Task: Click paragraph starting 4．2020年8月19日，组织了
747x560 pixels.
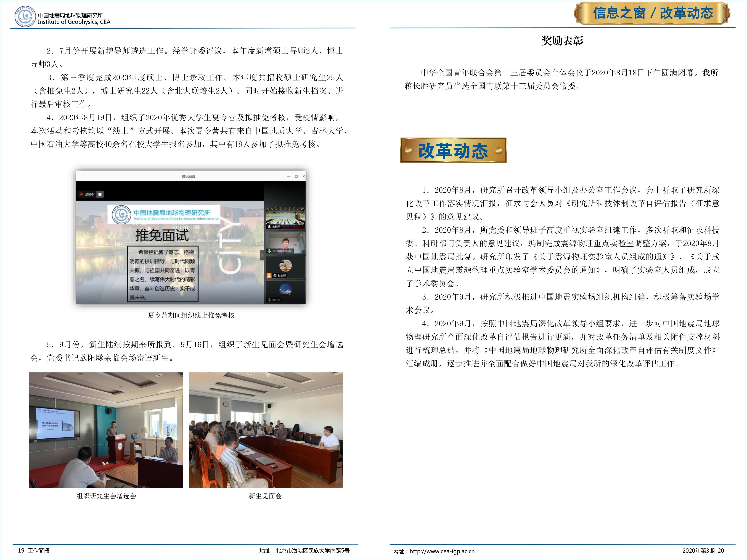Action: click(x=189, y=131)
